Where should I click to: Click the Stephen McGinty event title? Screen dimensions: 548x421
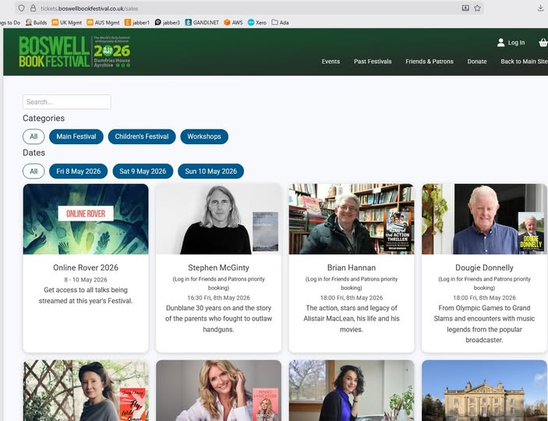(218, 268)
